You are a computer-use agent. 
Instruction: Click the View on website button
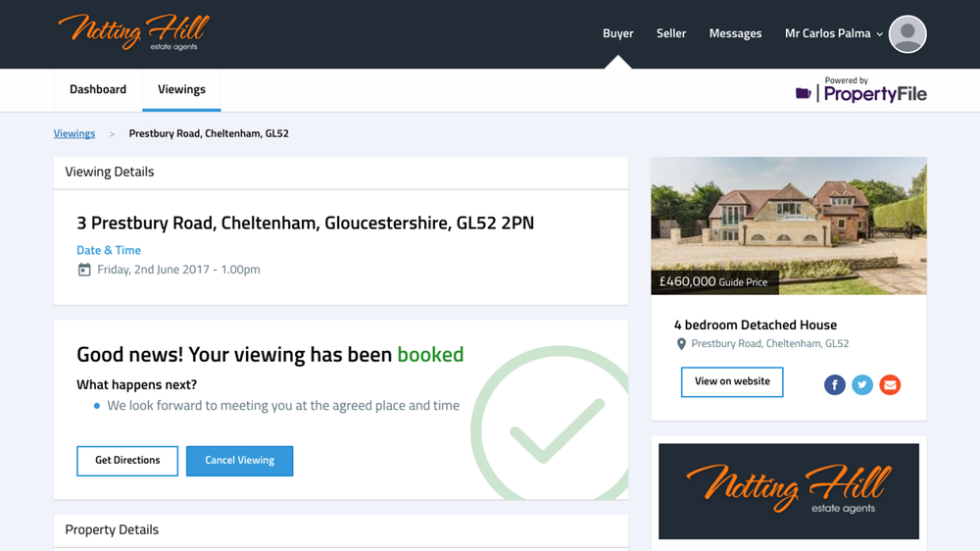[732, 381]
